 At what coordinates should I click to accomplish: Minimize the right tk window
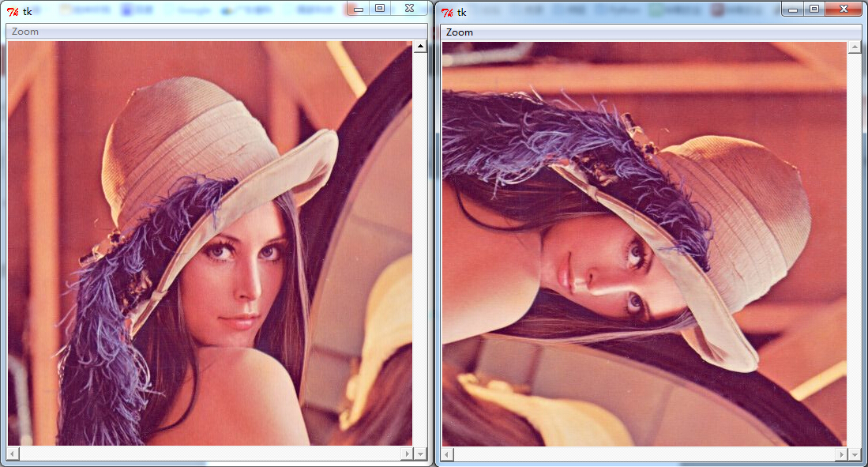click(x=793, y=9)
